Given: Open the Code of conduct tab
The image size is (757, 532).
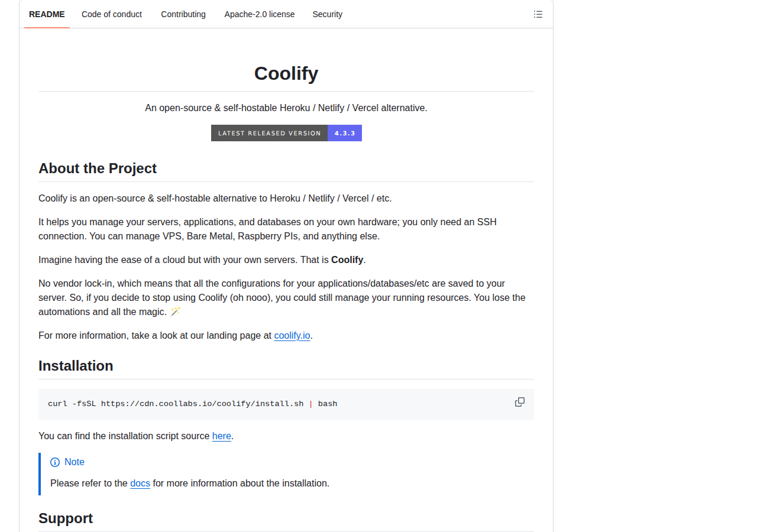Looking at the screenshot, I should pos(112,14).
